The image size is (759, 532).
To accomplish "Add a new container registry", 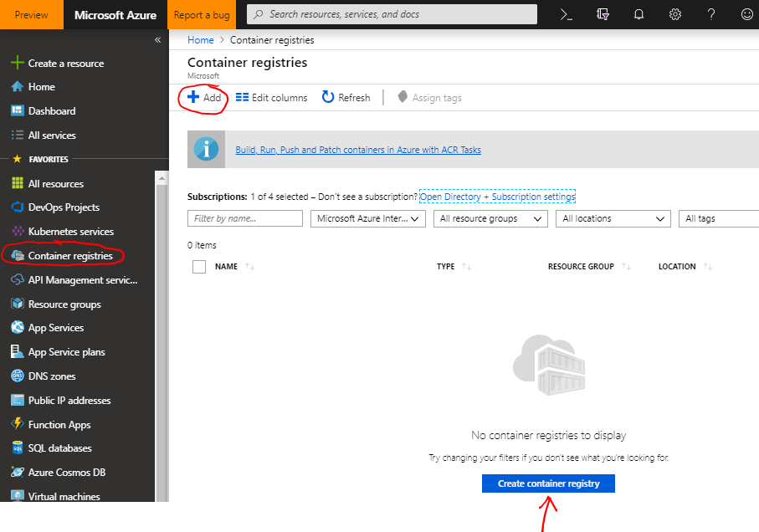I will click(x=204, y=97).
